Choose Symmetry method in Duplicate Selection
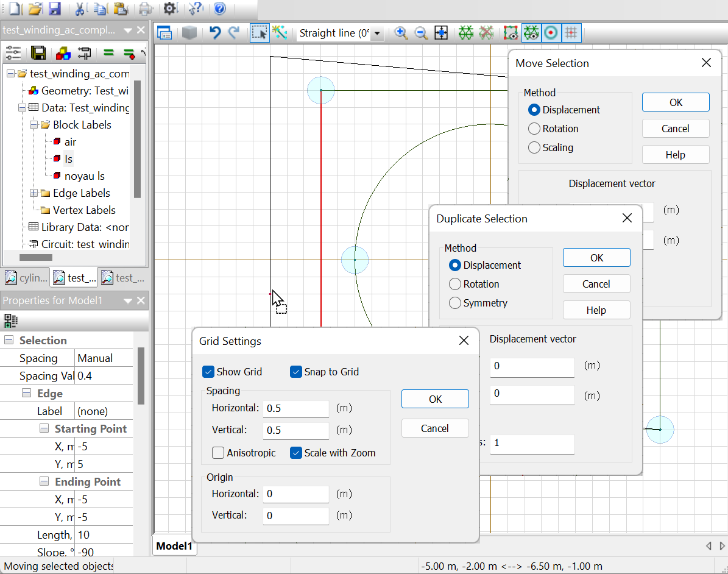 [x=455, y=303]
